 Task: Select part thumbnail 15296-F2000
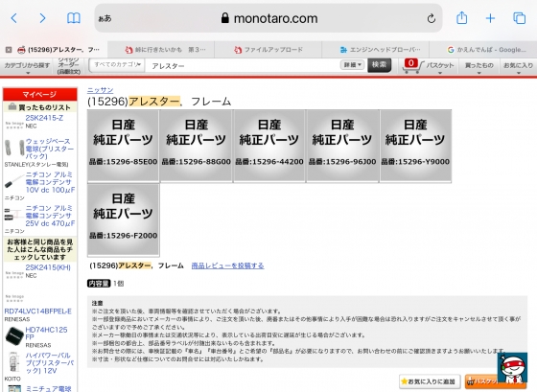point(124,219)
